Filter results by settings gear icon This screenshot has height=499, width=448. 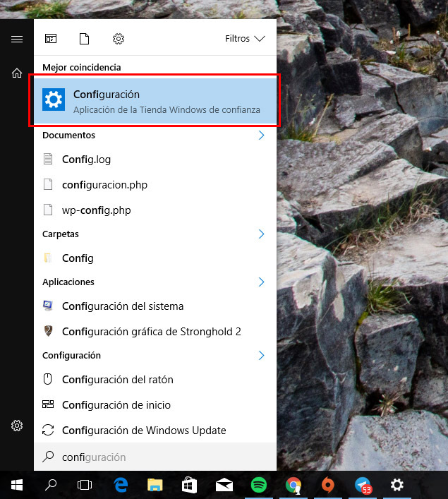coord(119,39)
